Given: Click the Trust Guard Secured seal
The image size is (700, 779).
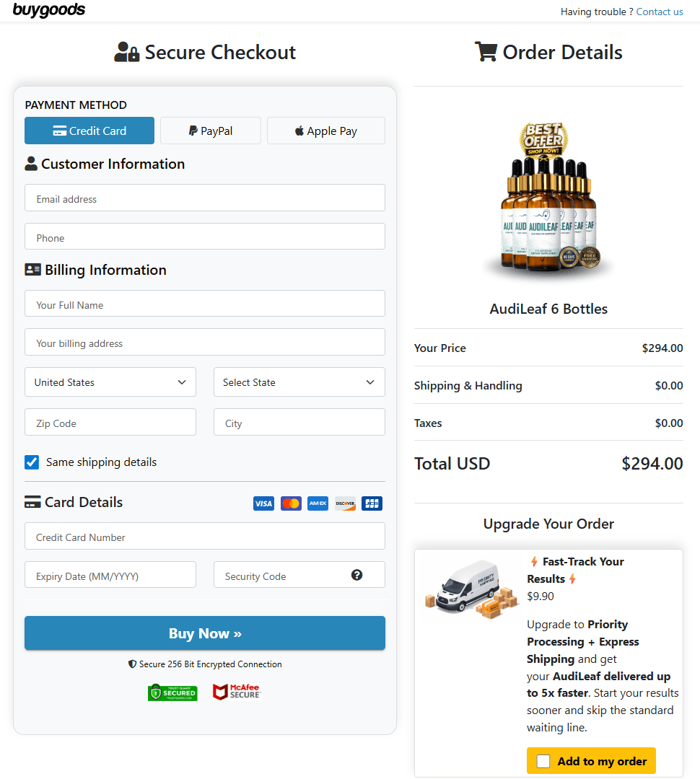Looking at the screenshot, I should (x=172, y=692).
